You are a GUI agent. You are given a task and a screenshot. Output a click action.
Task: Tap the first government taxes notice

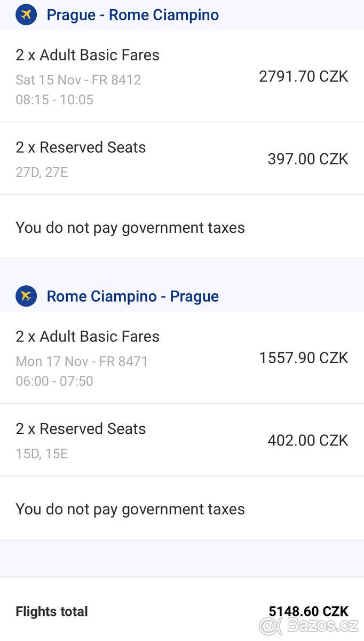click(x=130, y=228)
